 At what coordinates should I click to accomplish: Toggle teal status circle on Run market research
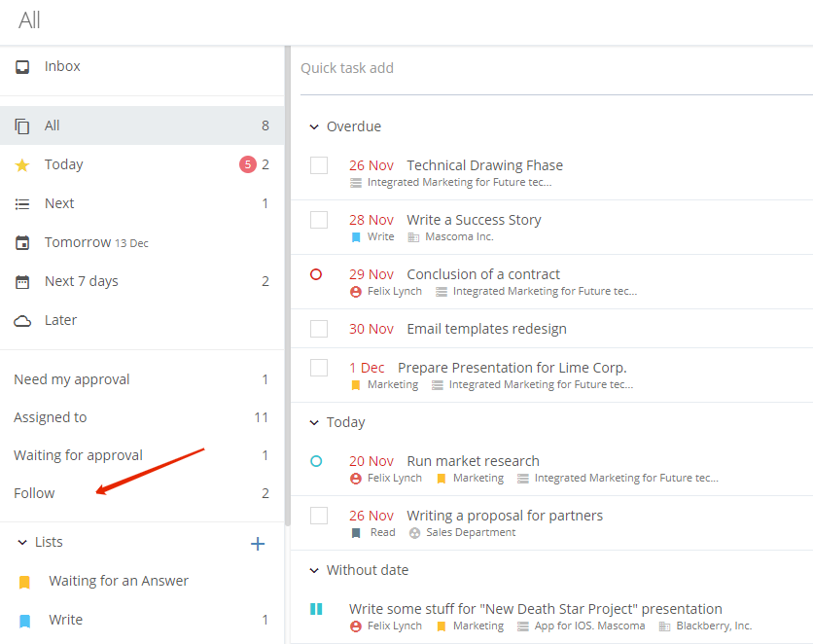tap(316, 461)
